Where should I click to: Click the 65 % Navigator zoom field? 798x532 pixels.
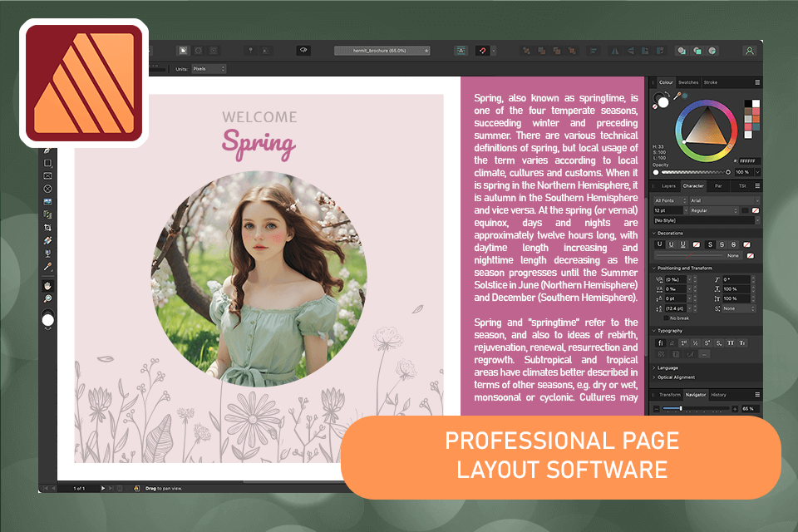pos(750,409)
